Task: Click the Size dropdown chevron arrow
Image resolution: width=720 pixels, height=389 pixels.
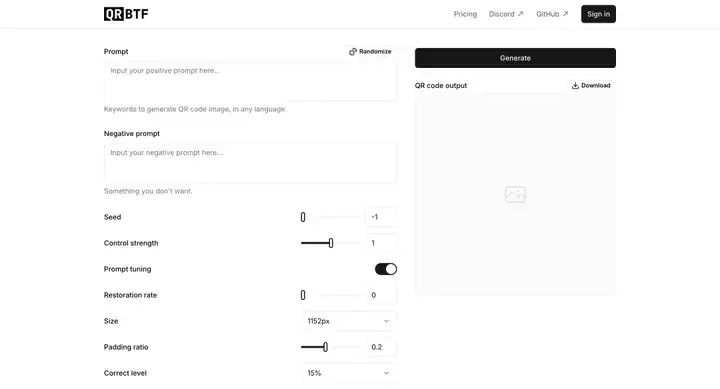Action: 386,321
